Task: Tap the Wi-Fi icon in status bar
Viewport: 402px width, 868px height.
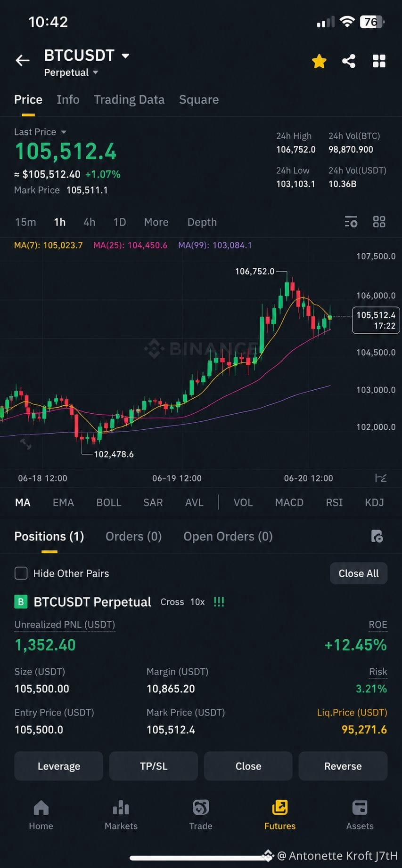Action: tap(347, 22)
